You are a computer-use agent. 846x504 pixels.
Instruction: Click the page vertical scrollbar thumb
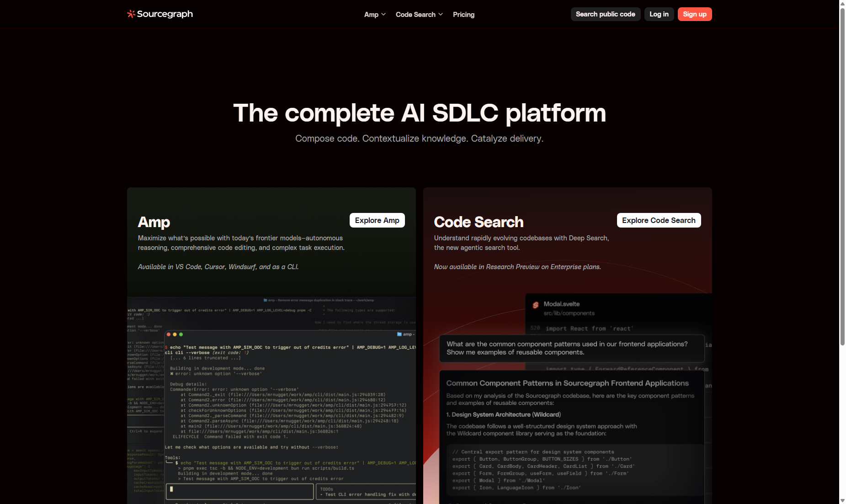[842, 176]
